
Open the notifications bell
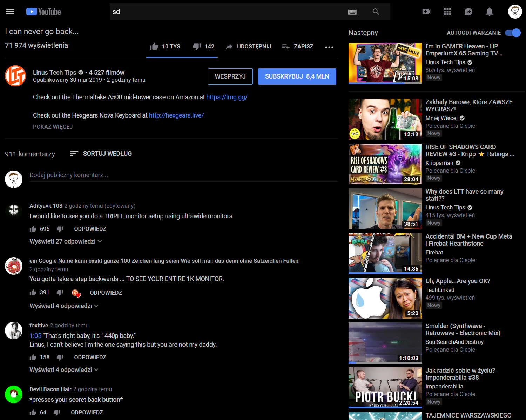click(x=490, y=12)
